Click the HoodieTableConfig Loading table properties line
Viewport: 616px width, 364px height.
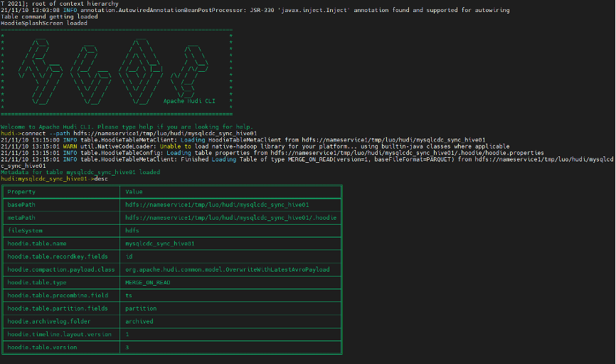[x=272, y=153]
